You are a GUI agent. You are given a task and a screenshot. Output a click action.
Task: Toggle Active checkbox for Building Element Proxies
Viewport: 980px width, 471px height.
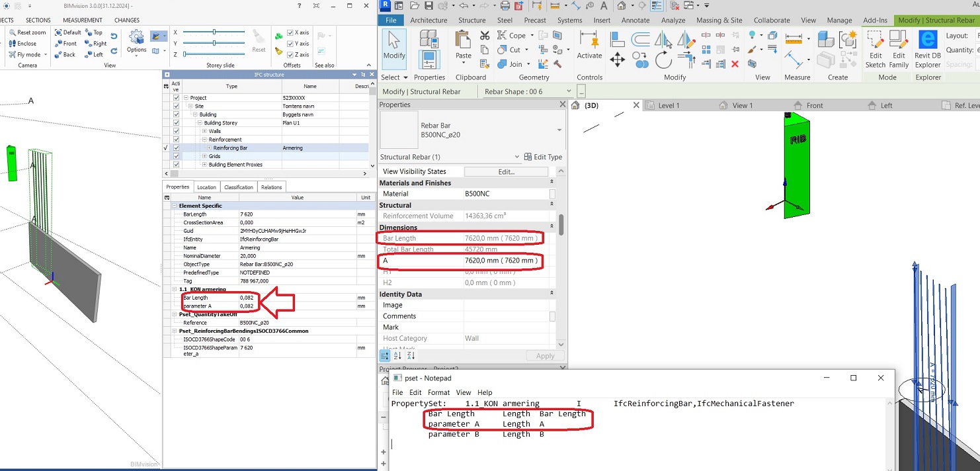point(176,165)
